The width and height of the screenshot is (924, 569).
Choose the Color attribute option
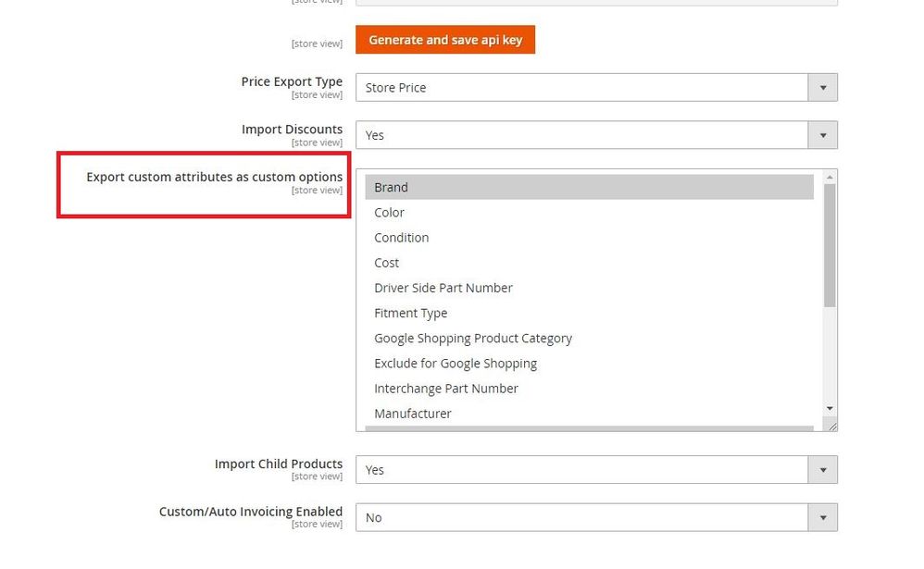pos(389,213)
